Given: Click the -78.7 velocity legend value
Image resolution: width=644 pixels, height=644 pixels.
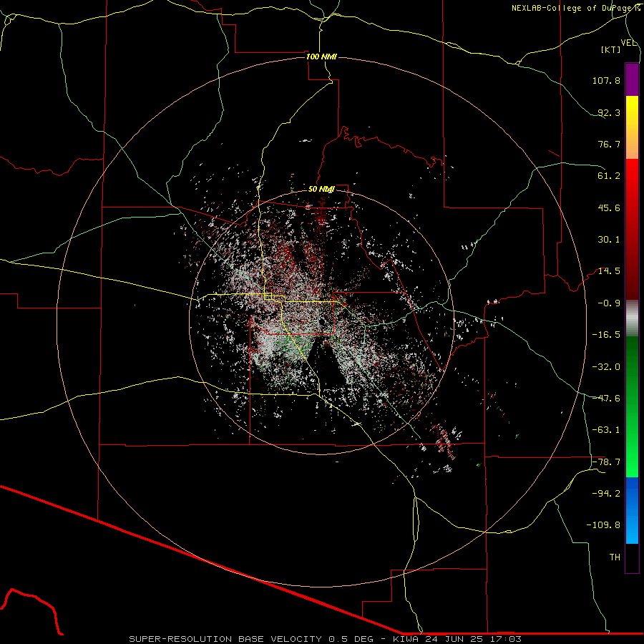Looking at the screenshot, I should pos(606,462).
